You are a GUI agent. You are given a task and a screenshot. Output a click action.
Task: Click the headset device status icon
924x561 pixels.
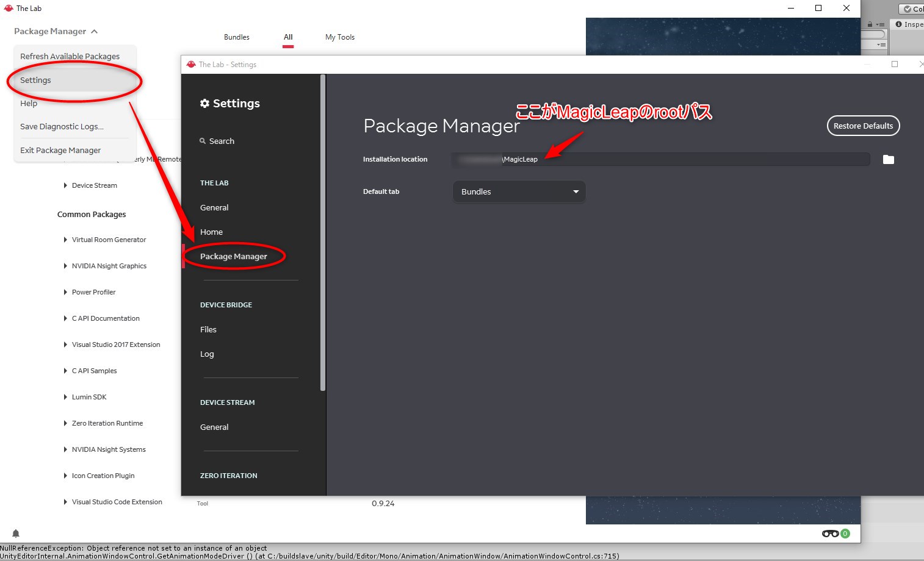(830, 534)
